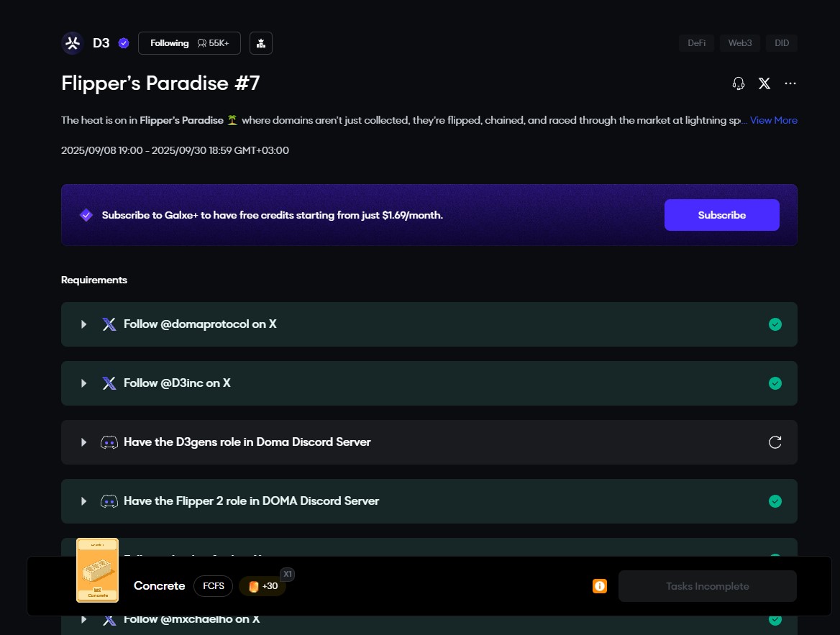The image size is (840, 635).
Task: Select the Web3 tag
Action: (x=739, y=43)
